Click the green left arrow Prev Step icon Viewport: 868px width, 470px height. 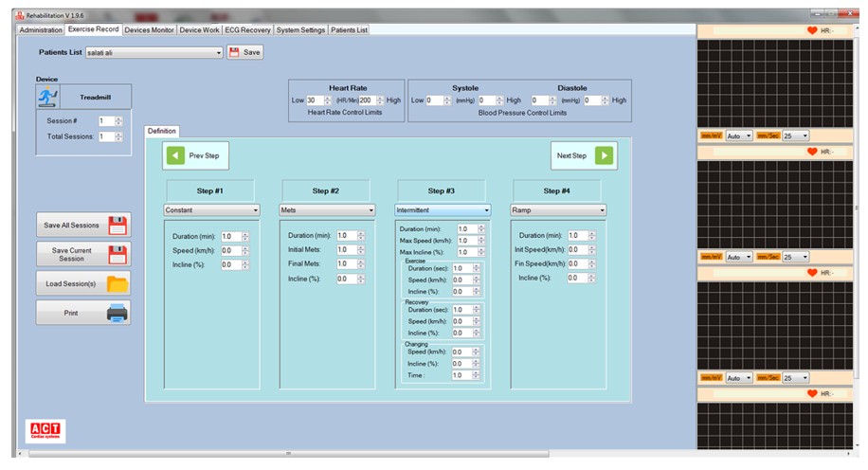click(x=175, y=155)
